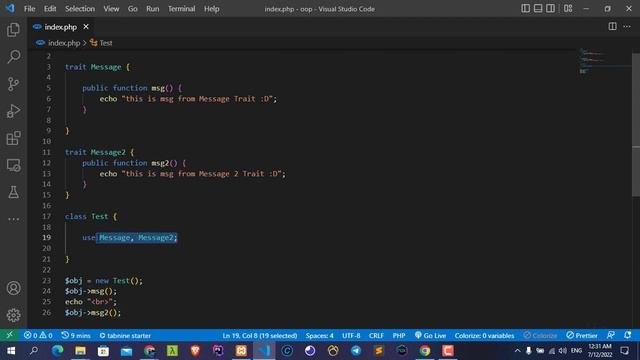Click the Windows taskbar search icon
This screenshot has width=640, height=360.
coord(34,351)
